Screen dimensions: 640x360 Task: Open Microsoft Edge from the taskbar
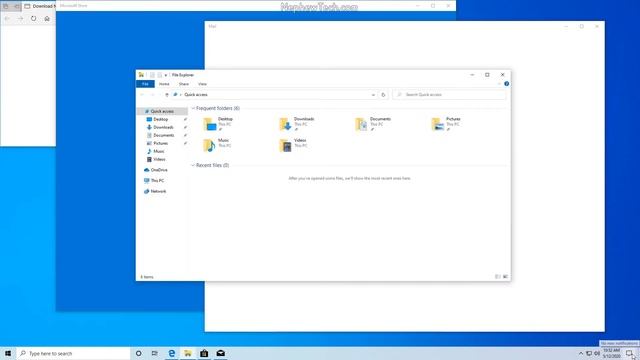pyautogui.click(x=171, y=353)
